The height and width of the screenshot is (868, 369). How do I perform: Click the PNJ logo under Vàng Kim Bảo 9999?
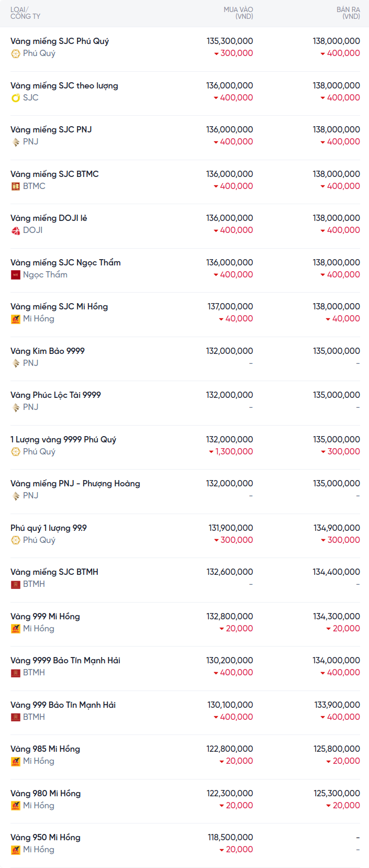[x=16, y=363]
